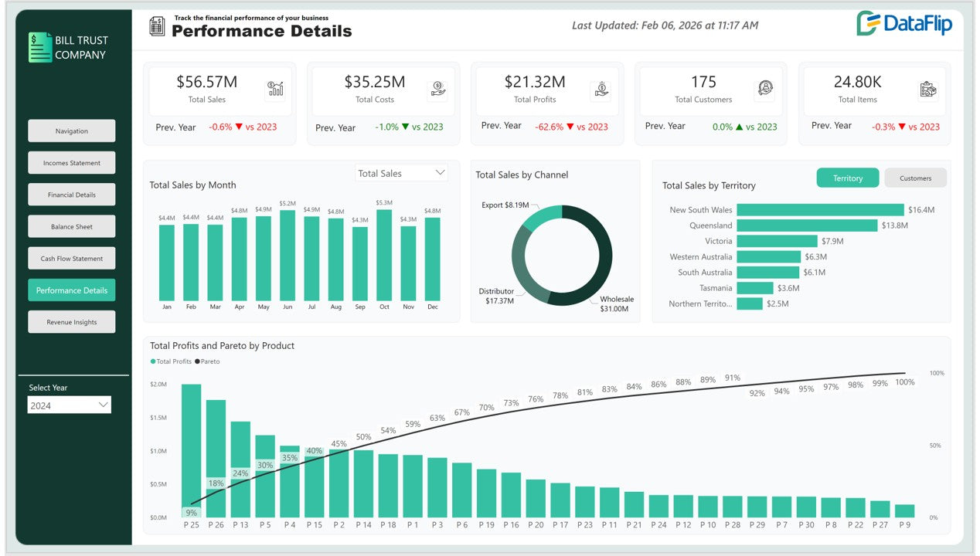Select the New South Wales bar

pos(819,210)
